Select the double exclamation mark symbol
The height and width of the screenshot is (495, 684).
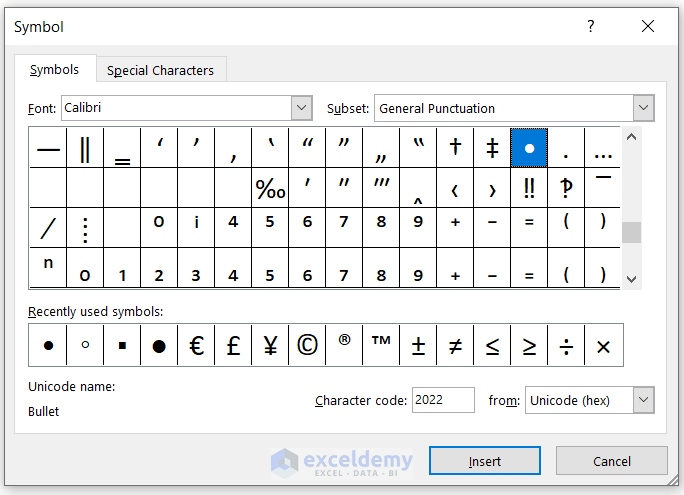pyautogui.click(x=529, y=188)
